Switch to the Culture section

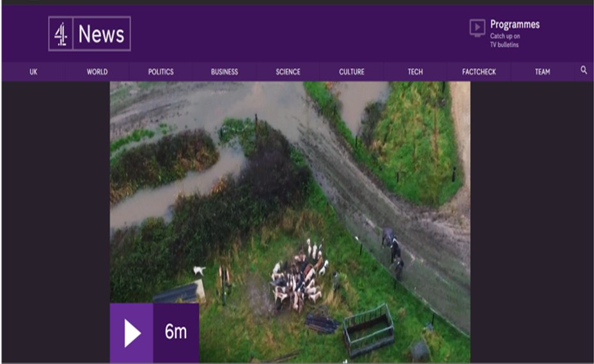(352, 72)
